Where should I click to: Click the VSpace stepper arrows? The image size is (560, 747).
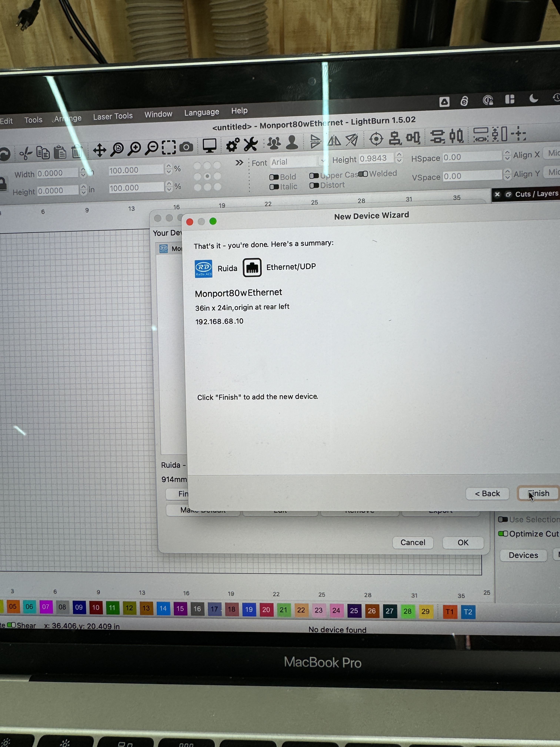pyautogui.click(x=507, y=174)
